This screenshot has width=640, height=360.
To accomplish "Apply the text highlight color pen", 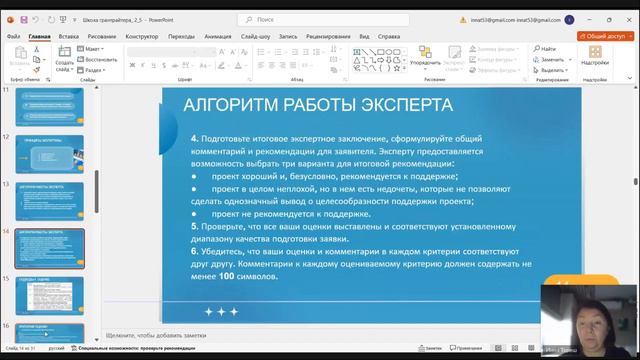I will [221, 65].
